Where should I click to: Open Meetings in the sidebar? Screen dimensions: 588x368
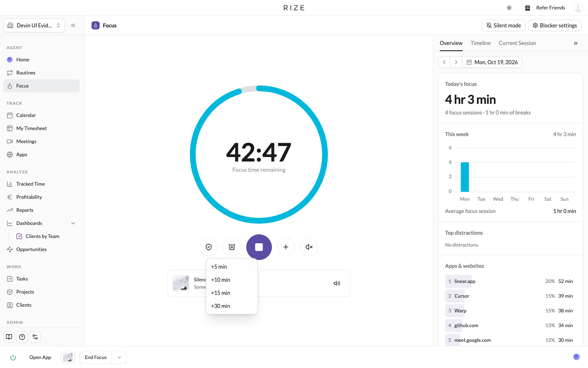click(x=41, y=141)
